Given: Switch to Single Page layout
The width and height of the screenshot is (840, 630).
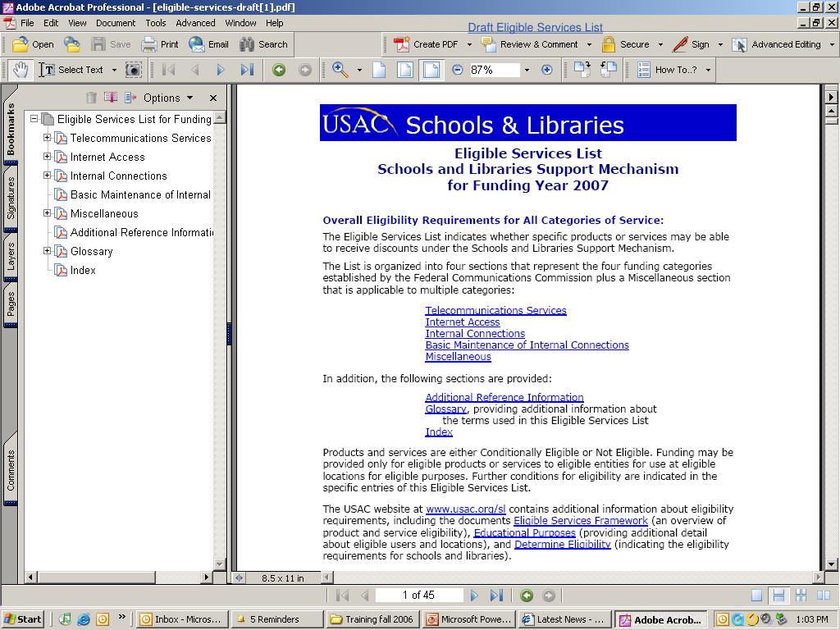Looking at the screenshot, I should pyautogui.click(x=756, y=596).
